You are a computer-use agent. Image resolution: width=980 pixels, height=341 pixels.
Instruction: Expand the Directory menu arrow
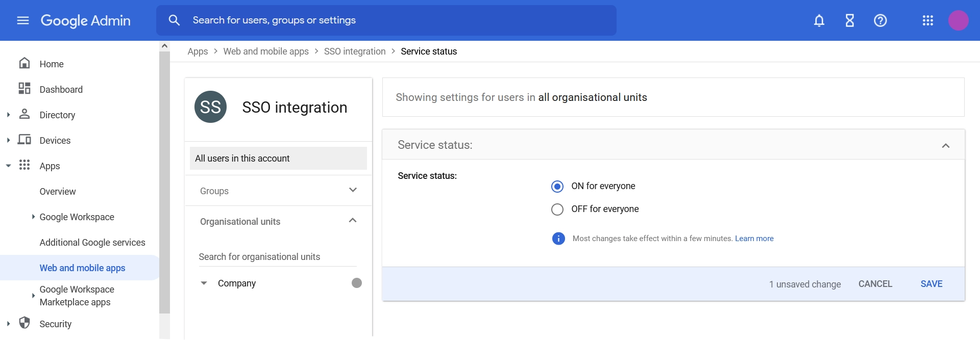[x=8, y=115]
